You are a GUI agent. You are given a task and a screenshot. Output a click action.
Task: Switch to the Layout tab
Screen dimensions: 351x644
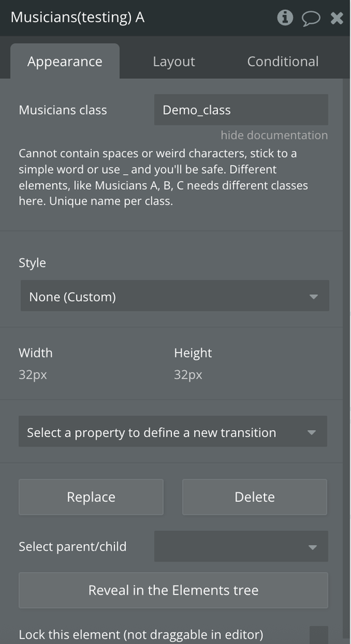click(x=173, y=61)
